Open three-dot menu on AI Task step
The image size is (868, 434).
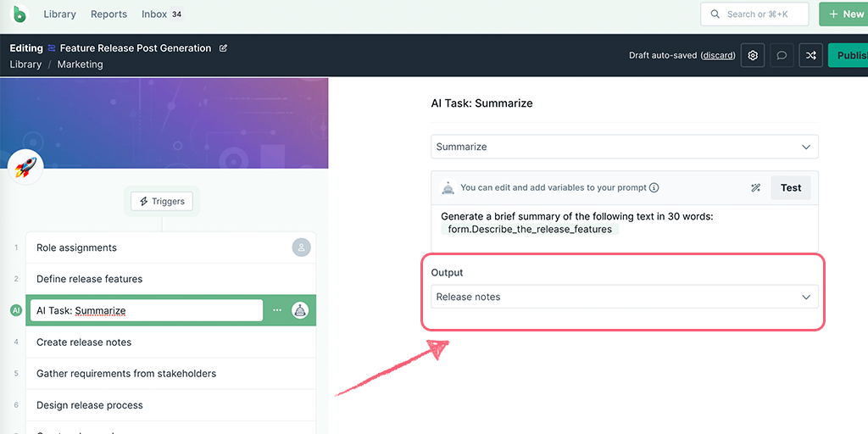click(277, 310)
